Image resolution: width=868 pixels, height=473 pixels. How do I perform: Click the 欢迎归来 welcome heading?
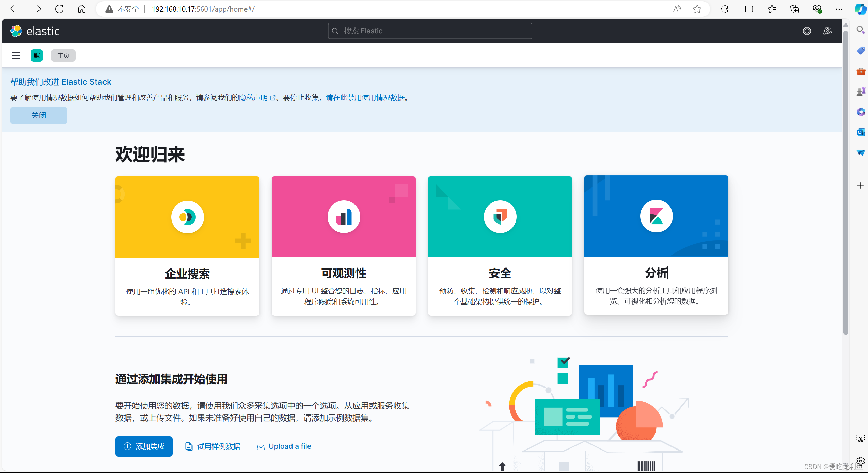click(150, 154)
